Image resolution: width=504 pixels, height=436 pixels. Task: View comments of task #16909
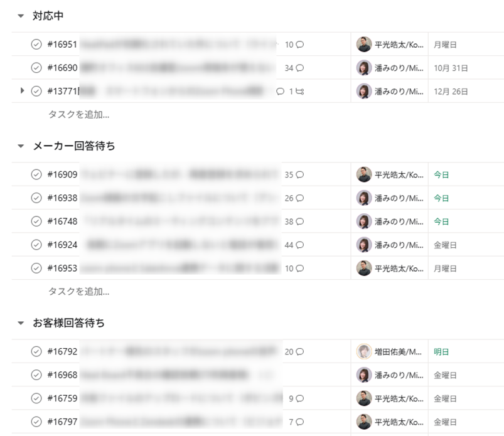pos(299,175)
